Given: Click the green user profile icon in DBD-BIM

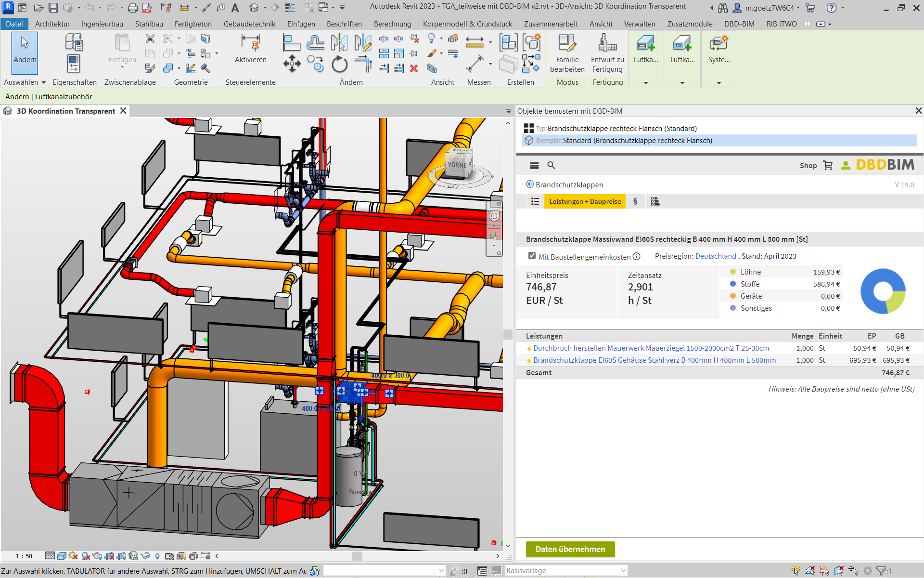Looking at the screenshot, I should click(846, 165).
